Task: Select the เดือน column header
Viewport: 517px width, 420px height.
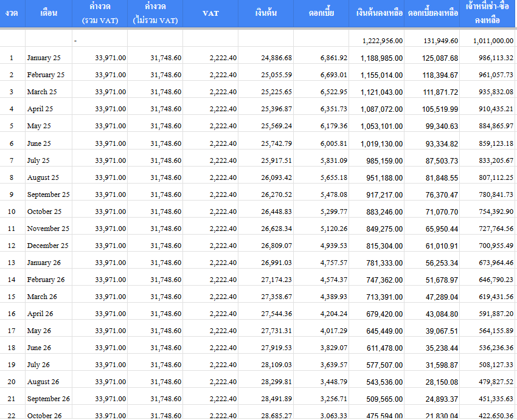Action: [x=49, y=13]
